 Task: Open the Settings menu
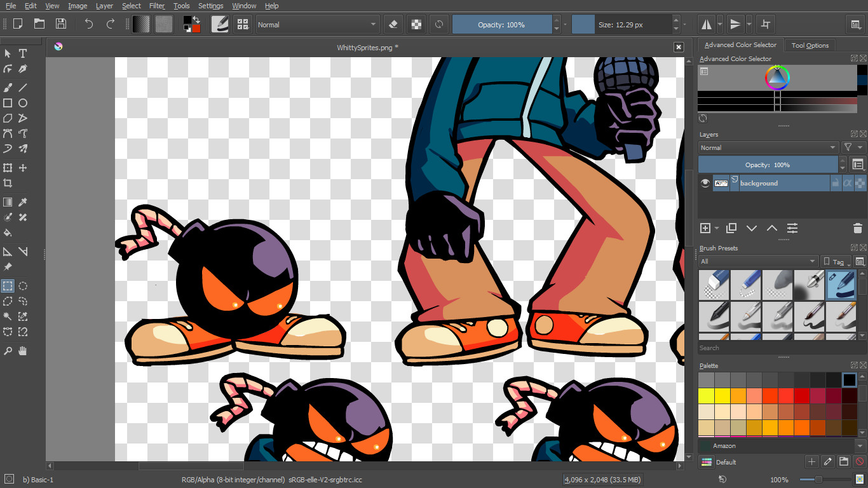coord(211,6)
